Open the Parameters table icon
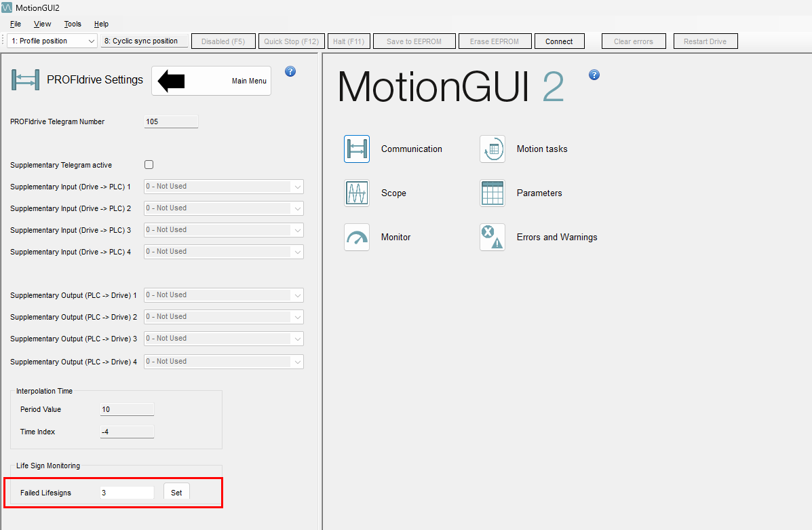812x530 pixels. (x=492, y=193)
